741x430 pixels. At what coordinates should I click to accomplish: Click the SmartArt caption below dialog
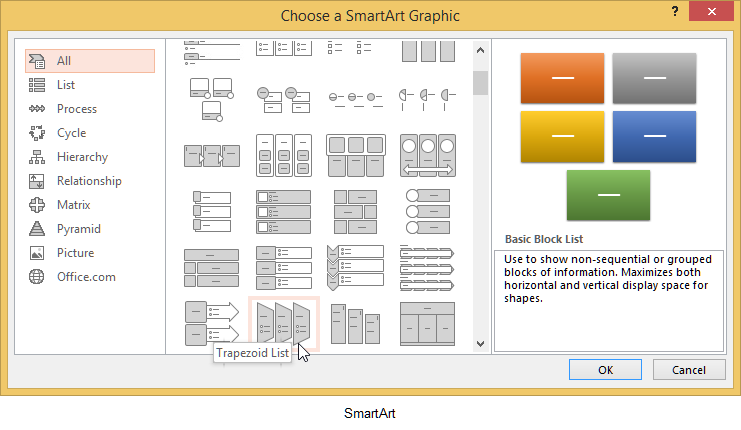370,413
